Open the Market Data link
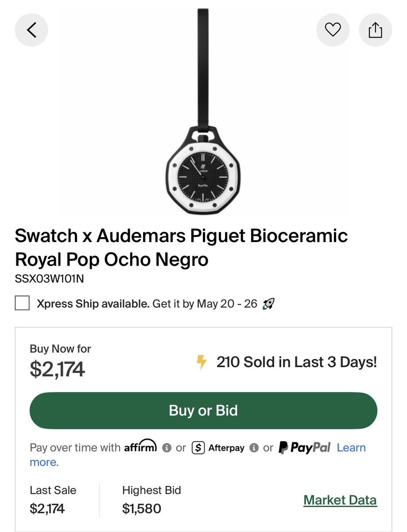 tap(340, 500)
